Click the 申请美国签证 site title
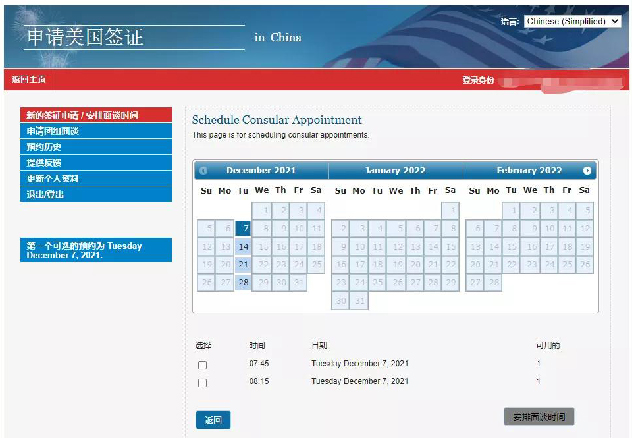Viewport: 632px width, 438px height. [x=85, y=37]
